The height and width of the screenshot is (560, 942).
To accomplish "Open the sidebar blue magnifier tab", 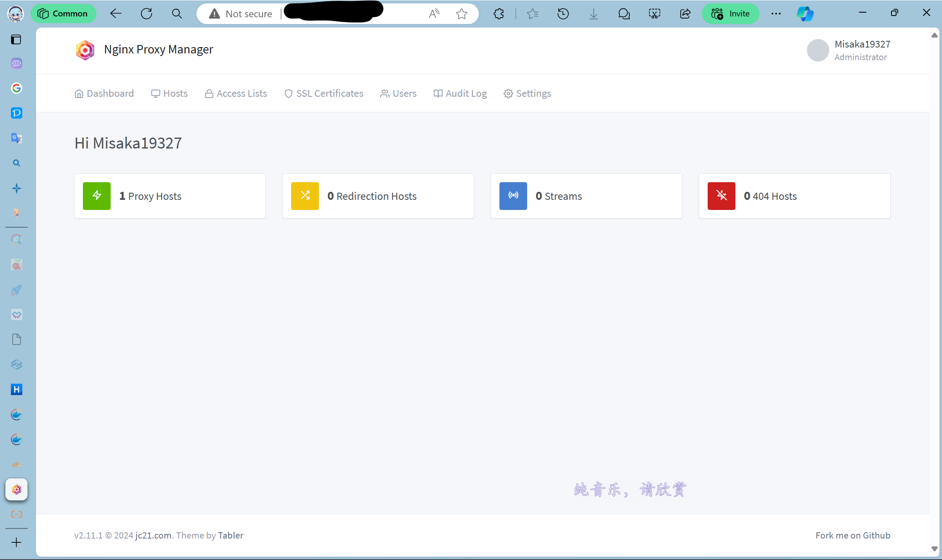I will tap(16, 163).
